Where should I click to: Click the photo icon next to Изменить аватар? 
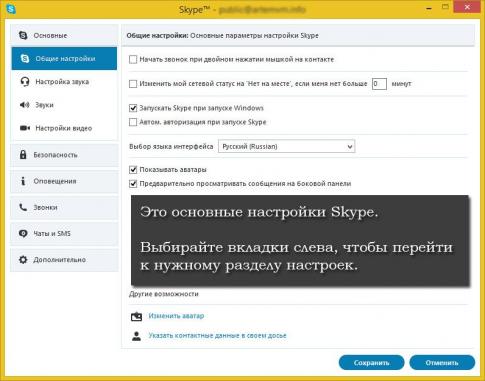tap(136, 316)
